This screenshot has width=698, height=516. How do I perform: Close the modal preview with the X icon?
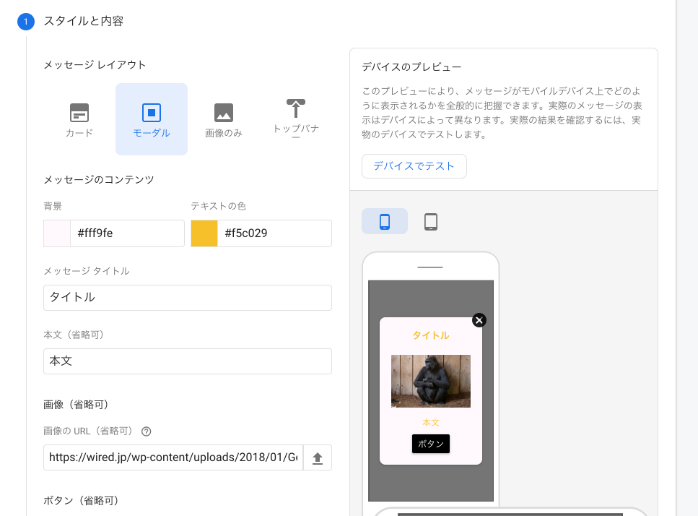tap(479, 320)
